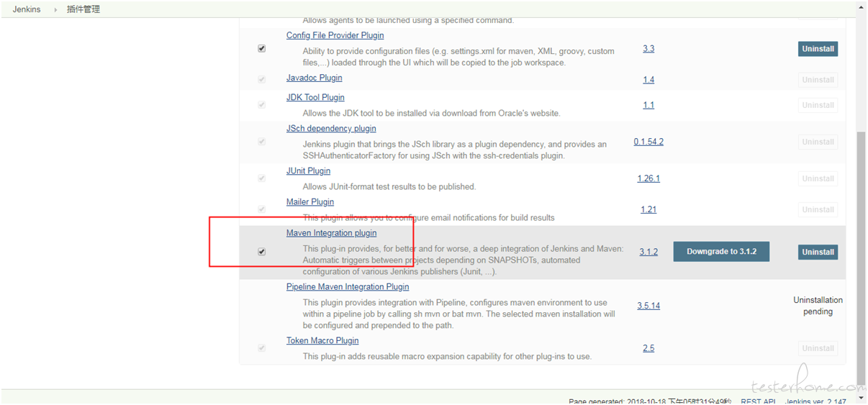Open Jenkins breadcrumb home link
The height and width of the screenshot is (405, 868).
coord(27,9)
